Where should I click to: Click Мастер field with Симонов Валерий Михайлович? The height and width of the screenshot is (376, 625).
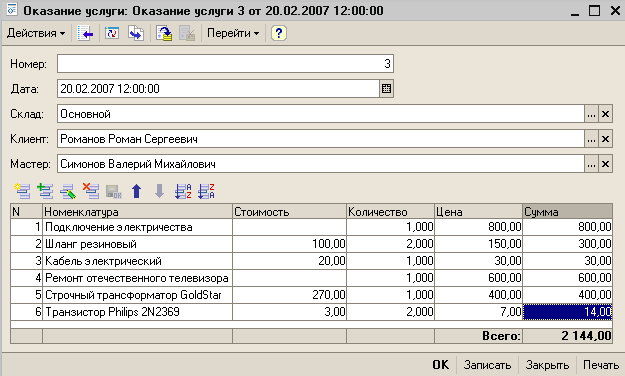pyautogui.click(x=320, y=164)
